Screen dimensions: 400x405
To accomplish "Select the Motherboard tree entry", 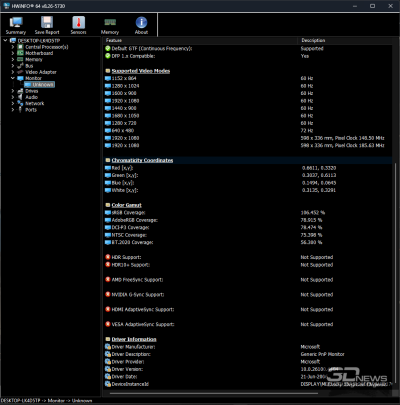I will pyautogui.click(x=39, y=53).
